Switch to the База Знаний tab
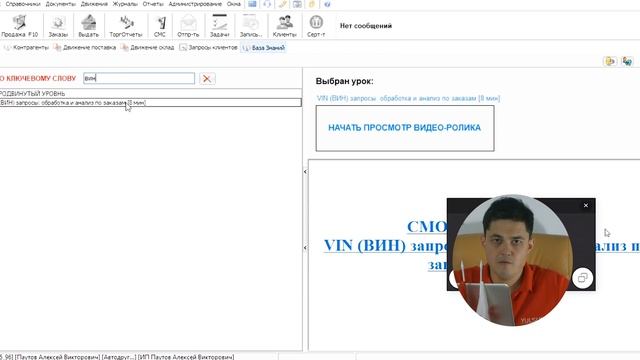Screen dimensions: 640x360 [x=263, y=48]
